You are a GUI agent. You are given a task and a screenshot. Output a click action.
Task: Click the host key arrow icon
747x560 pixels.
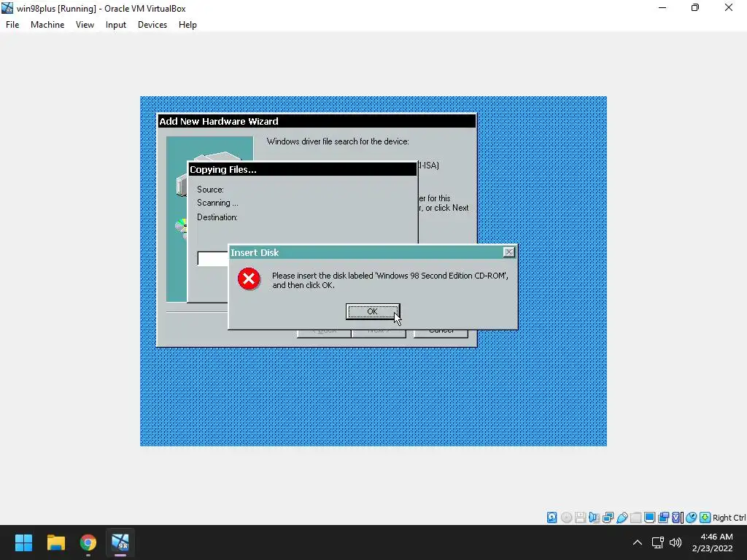click(x=705, y=518)
